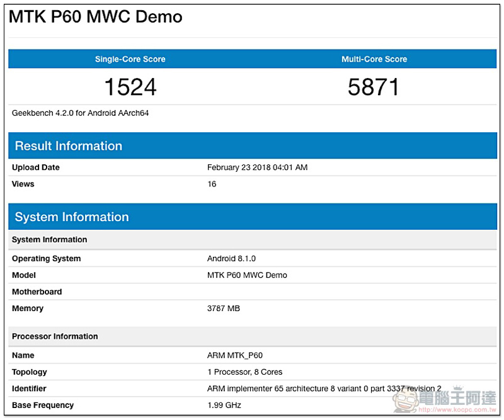Click the upload date February 23 2018 value
This screenshot has height=420, width=504.
257,167
